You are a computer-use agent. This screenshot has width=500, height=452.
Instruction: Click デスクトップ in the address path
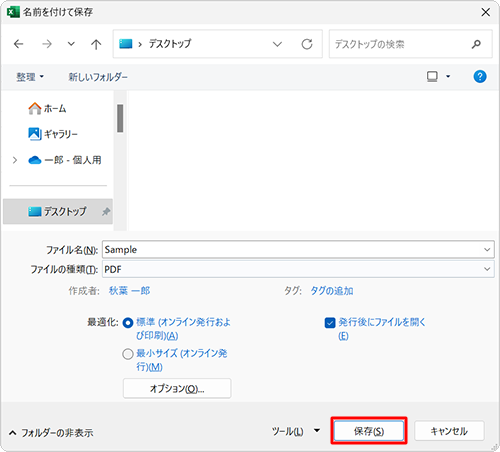(170, 44)
